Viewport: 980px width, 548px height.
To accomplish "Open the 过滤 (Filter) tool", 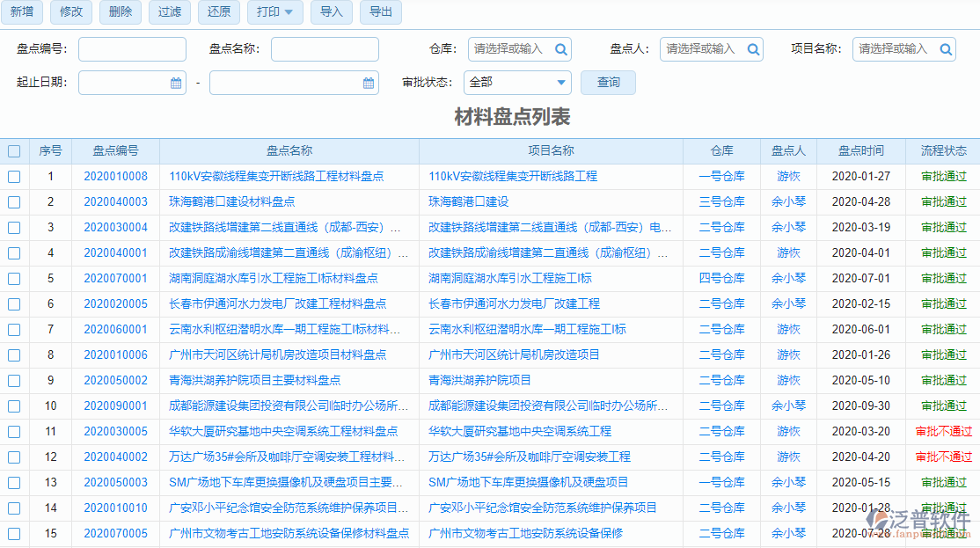I will [x=169, y=12].
